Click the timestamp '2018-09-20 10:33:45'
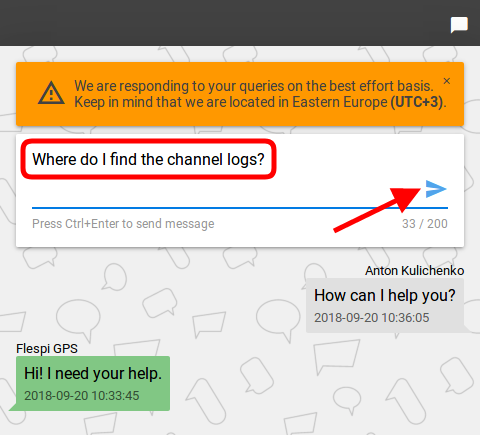 (81, 396)
